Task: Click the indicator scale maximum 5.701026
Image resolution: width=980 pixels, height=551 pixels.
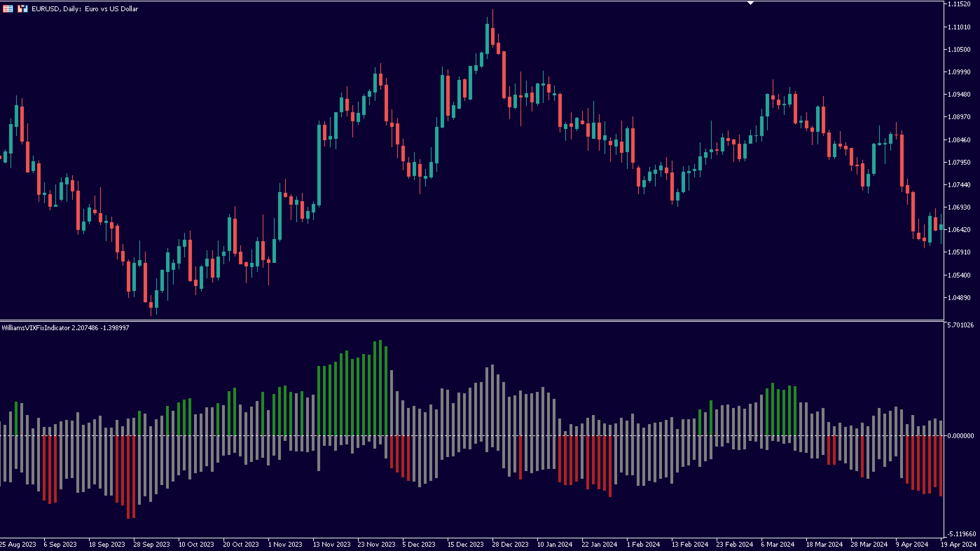Action: (x=960, y=325)
